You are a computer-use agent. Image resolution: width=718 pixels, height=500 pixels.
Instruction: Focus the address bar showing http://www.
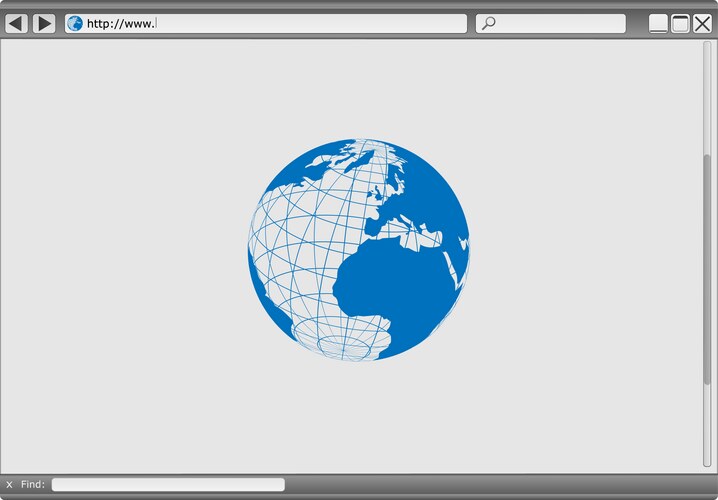click(x=300, y=23)
